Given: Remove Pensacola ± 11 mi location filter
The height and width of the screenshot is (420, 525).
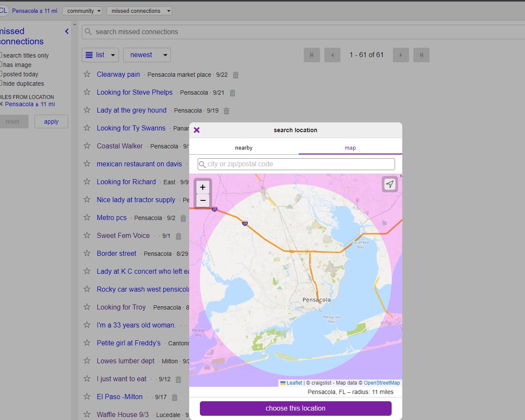Looking at the screenshot, I should [1, 104].
